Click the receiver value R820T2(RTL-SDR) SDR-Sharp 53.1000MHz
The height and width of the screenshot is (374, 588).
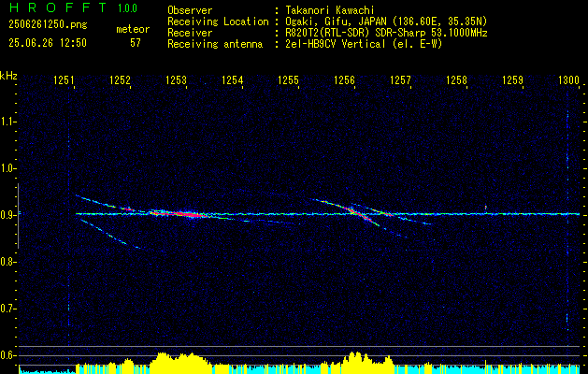click(x=387, y=33)
